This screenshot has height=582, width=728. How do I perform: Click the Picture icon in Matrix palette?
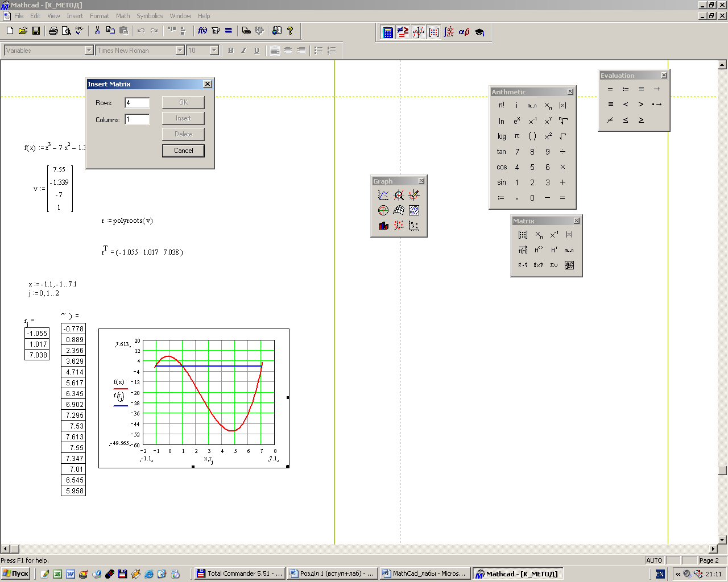click(569, 265)
